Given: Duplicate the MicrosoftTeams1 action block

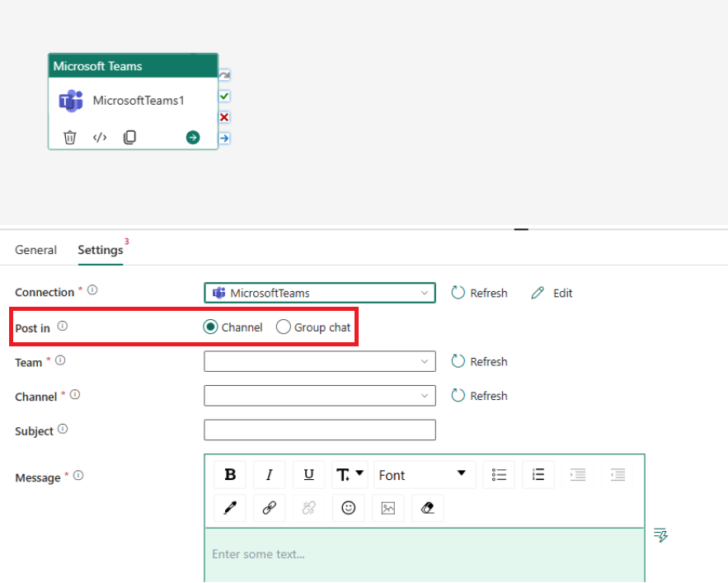Looking at the screenshot, I should tap(129, 137).
